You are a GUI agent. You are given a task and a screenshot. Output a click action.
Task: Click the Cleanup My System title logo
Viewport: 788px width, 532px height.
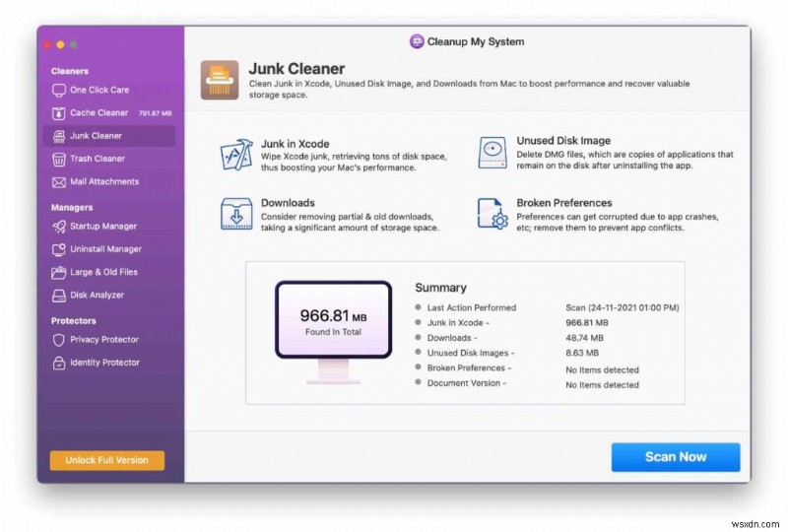(x=417, y=41)
